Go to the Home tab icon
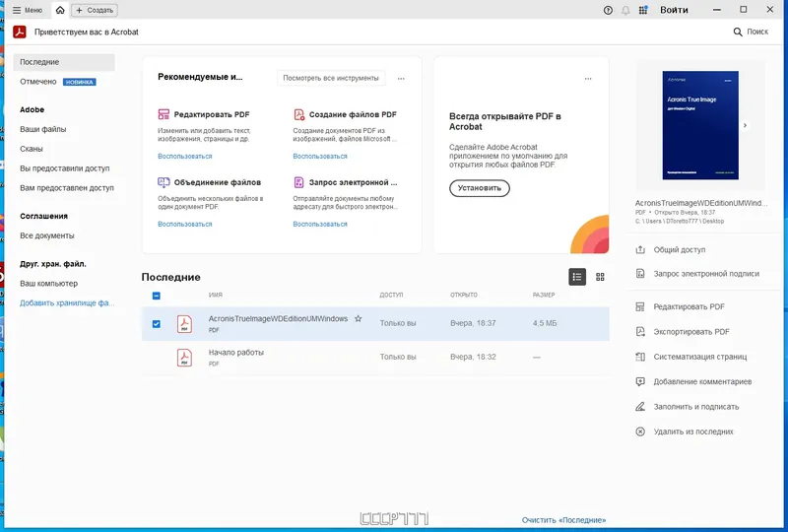This screenshot has width=788, height=532. point(60,10)
